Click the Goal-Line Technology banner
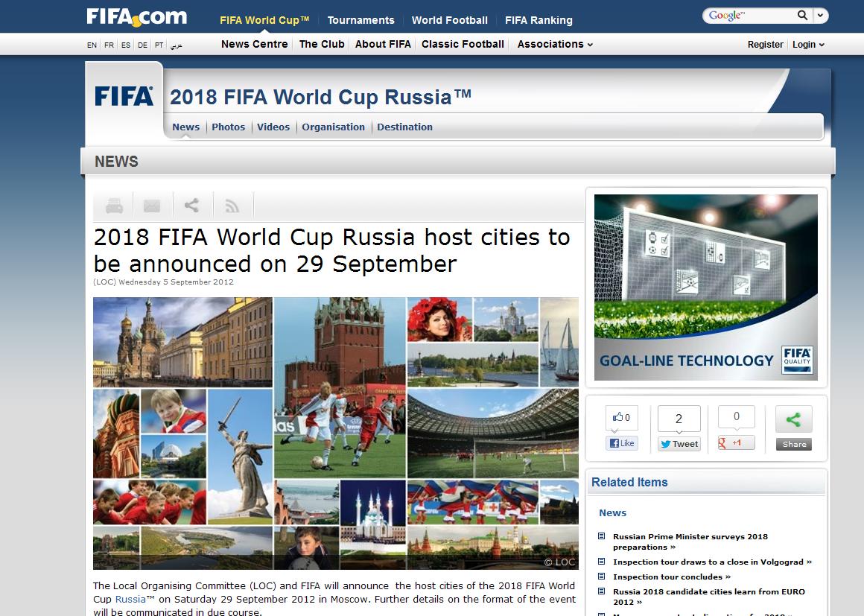Image resolution: width=864 pixels, height=616 pixels. point(705,288)
